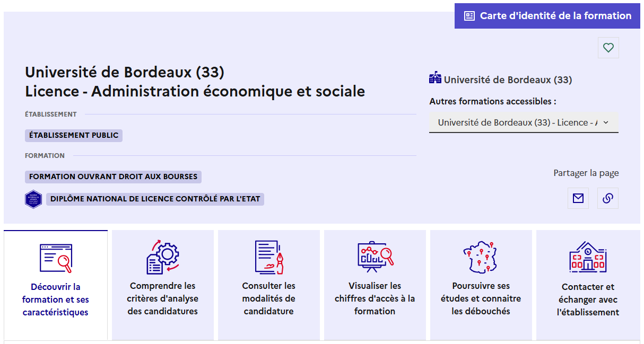This screenshot has height=344, width=644.
Task: Click the chart with magnifier icon
Action: click(375, 257)
